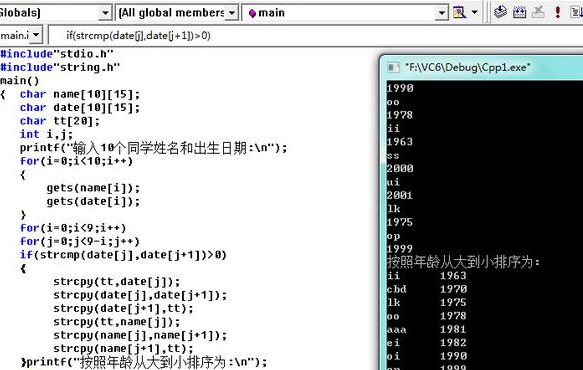Image resolution: width=583 pixels, height=370 pixels.
Task: Click code line strcpy(tt,name[j]);
Action: (117, 322)
